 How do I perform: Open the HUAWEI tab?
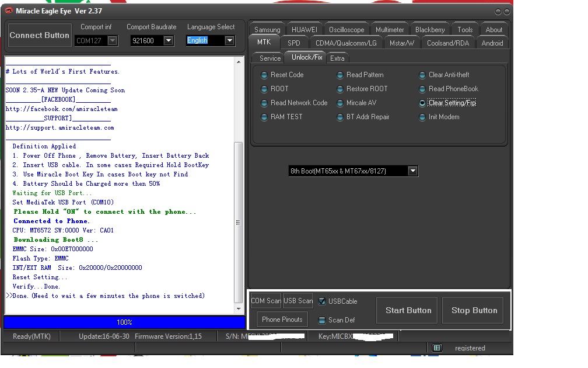(304, 29)
